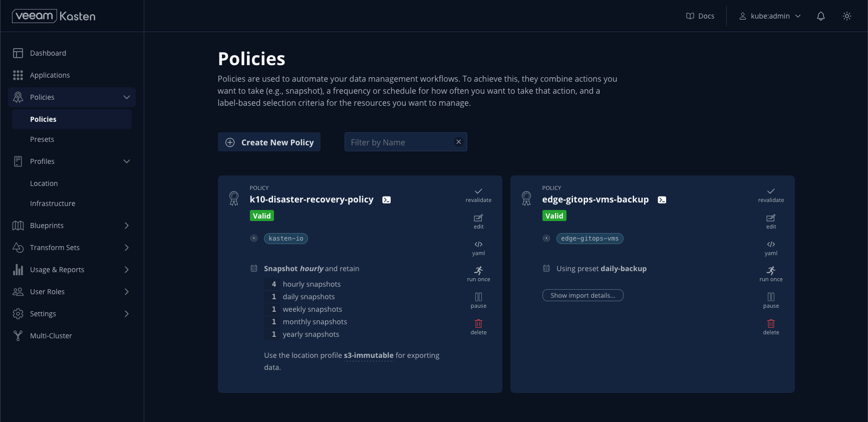Revalidate k10-disaster-recovery-policy
The height and width of the screenshot is (422, 868).
[478, 195]
